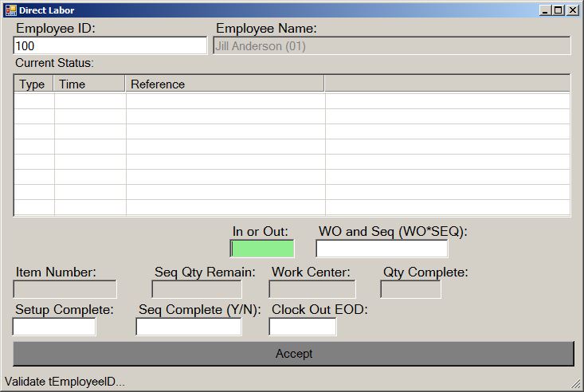
Task: Select the Reference column header
Action: [225, 84]
